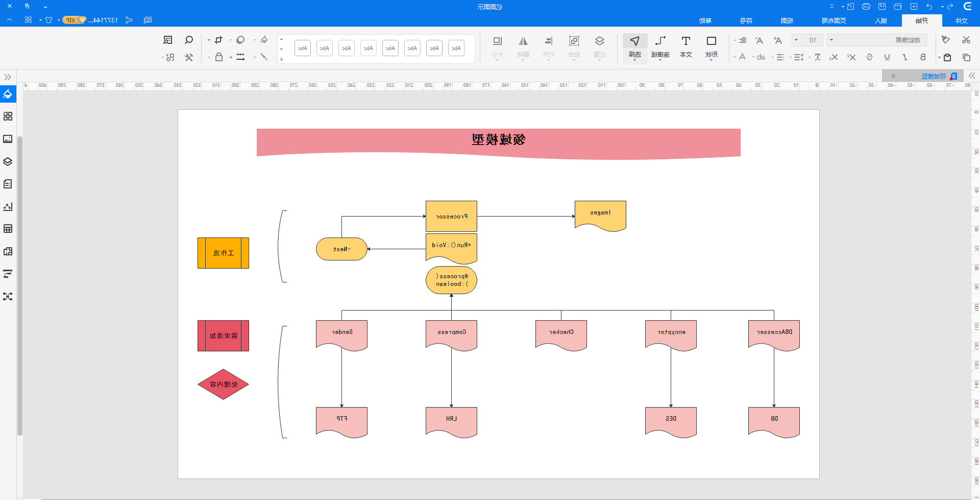Viewport: 980px width, 500px height.
Task: Select the Shape (形状) tool
Action: (x=711, y=47)
